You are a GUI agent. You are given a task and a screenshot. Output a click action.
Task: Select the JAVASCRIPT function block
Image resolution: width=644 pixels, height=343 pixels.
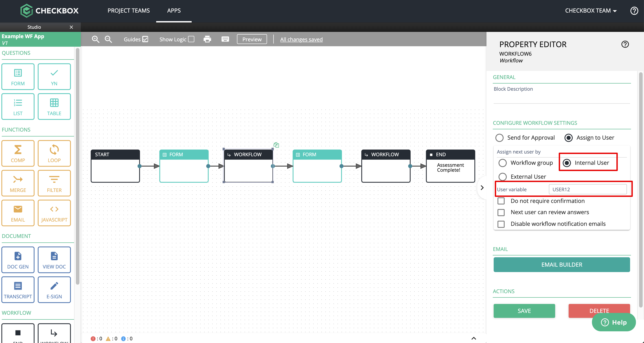pyautogui.click(x=54, y=213)
